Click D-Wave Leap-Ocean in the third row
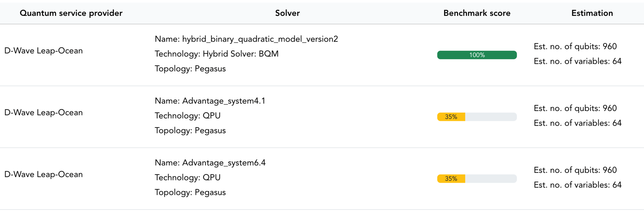 tap(44, 174)
